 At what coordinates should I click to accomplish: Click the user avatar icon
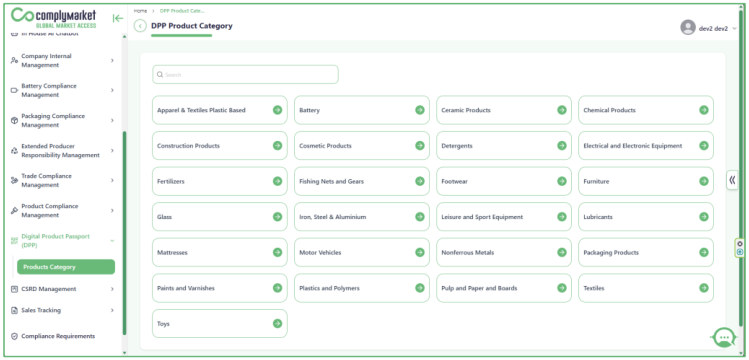(688, 27)
